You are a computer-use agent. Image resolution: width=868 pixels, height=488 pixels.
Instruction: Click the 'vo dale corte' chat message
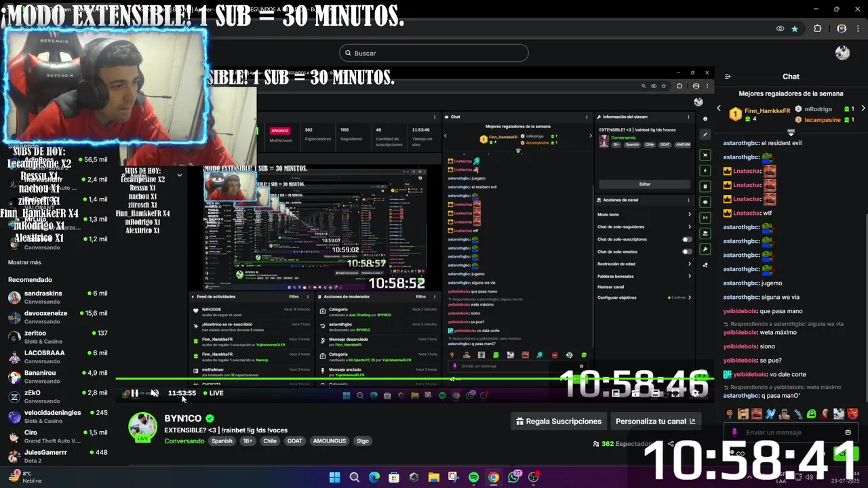tap(764, 374)
